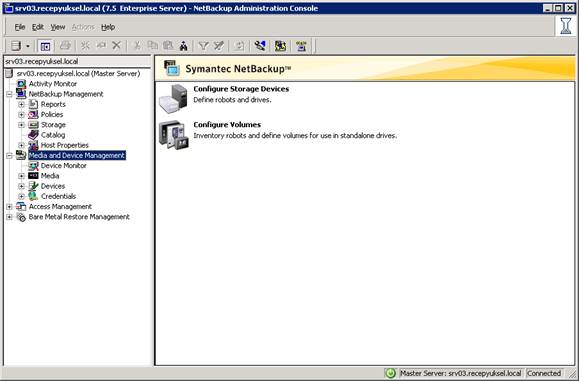Open Device Monitor in the tree
This screenshot has width=579, height=381.
[64, 166]
